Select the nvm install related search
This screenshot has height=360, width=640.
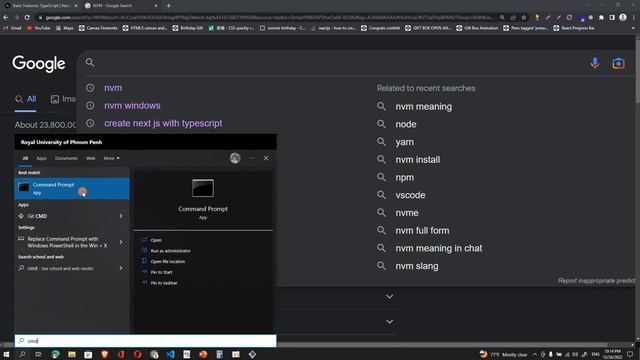point(418,160)
